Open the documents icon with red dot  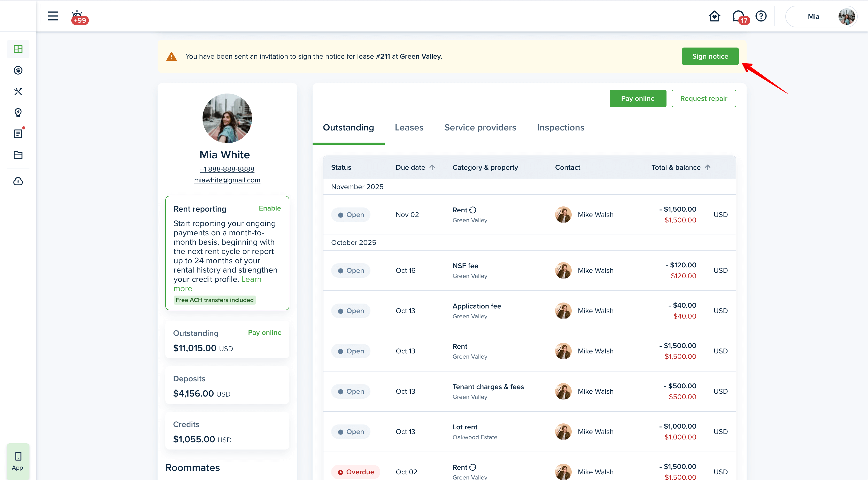[18, 134]
